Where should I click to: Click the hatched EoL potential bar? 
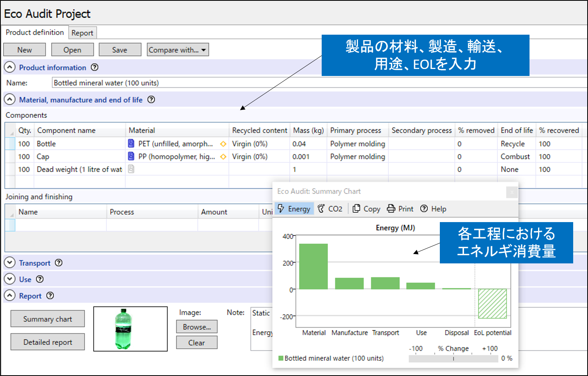pyautogui.click(x=492, y=304)
